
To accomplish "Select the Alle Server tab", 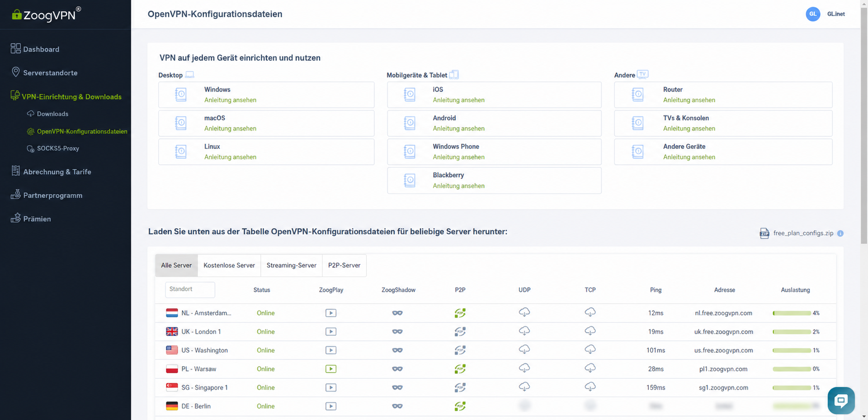I will point(176,266).
